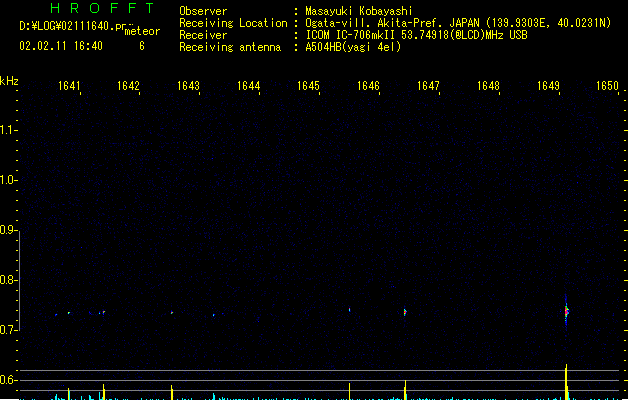Image resolution: width=629 pixels, height=400 pixels.
Task: Click the HROFFT title text
Action: pos(103,8)
